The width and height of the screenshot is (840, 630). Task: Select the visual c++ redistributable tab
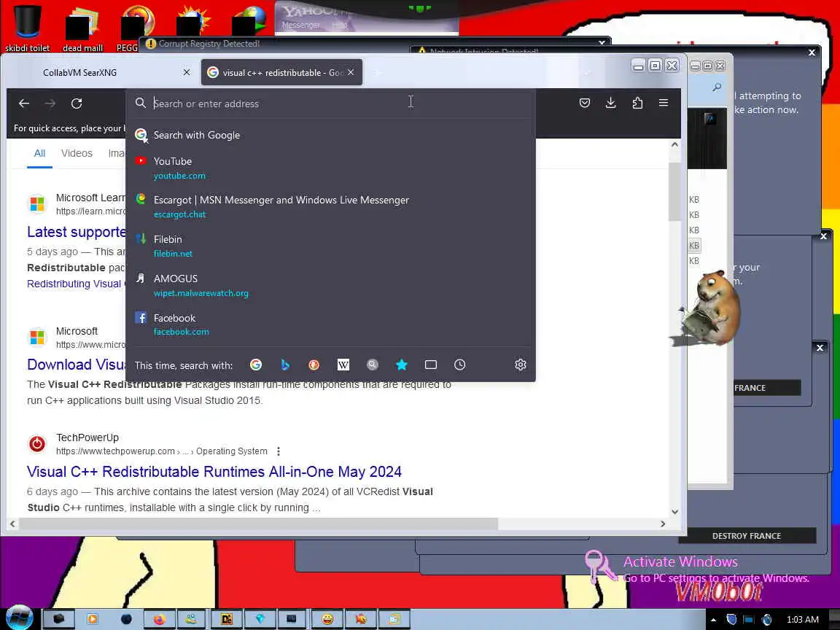281,72
